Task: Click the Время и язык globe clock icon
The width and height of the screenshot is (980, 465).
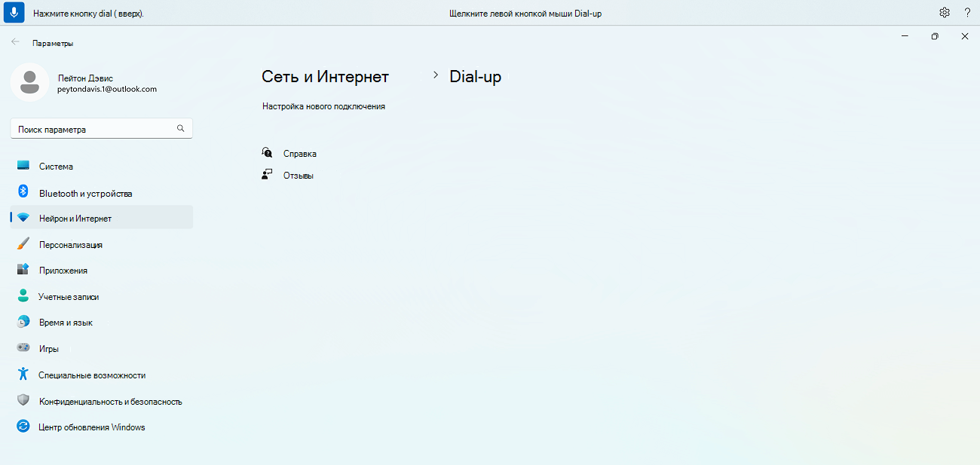Action: tap(23, 322)
